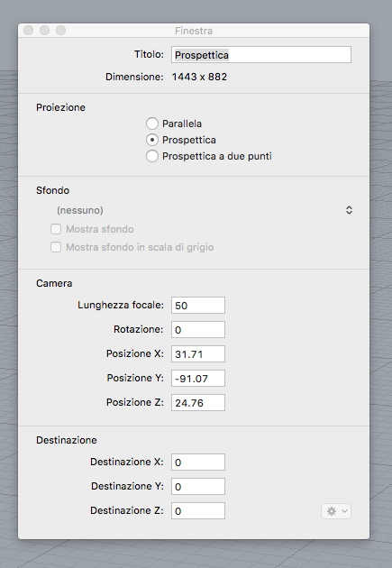Click the Posizione Z field
This screenshot has height=568, width=392.
198,402
